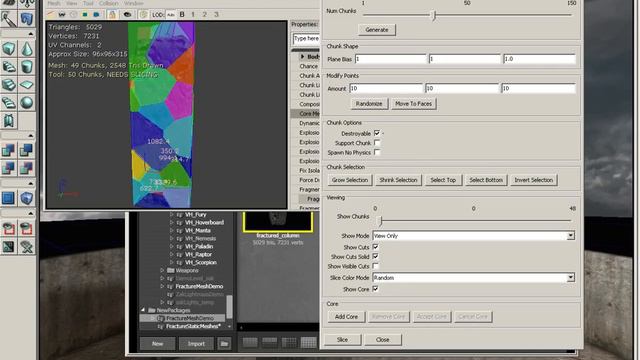Expand the VH_Manta tree node
640x360 pixels.
click(172, 230)
